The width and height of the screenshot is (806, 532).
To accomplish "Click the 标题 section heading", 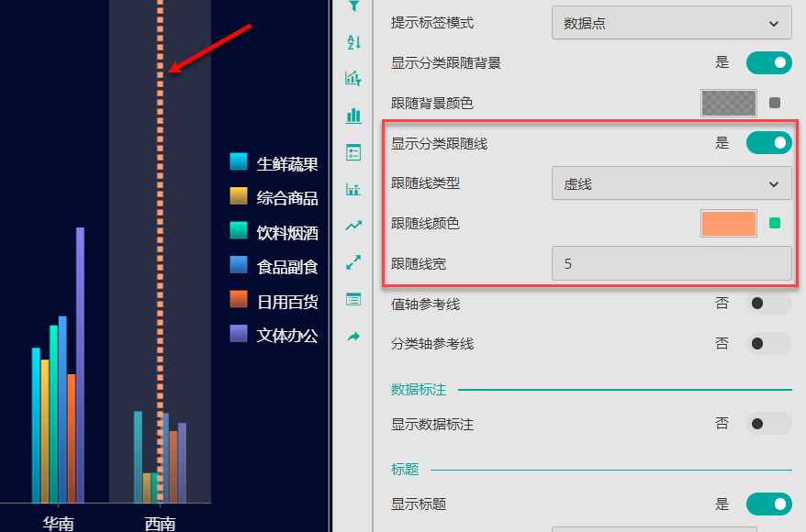I will [x=405, y=469].
